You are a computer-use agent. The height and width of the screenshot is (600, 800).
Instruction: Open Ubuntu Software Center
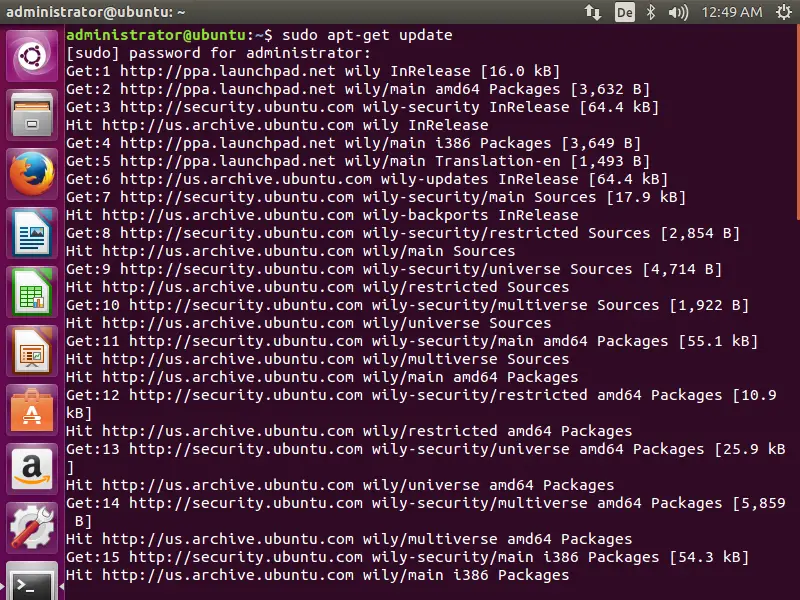coord(32,411)
